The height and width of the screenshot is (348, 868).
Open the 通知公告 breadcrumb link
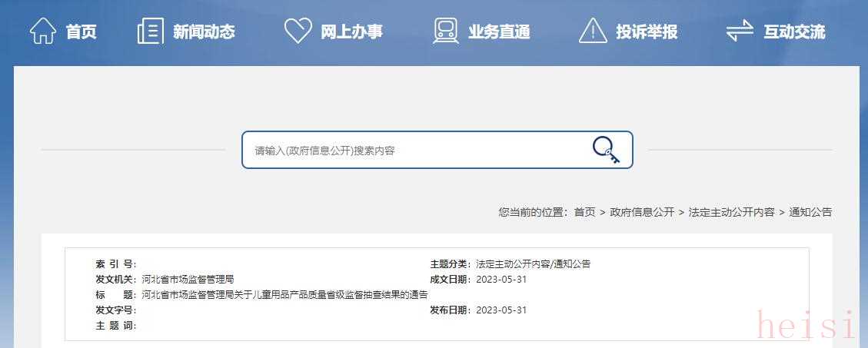click(810, 212)
